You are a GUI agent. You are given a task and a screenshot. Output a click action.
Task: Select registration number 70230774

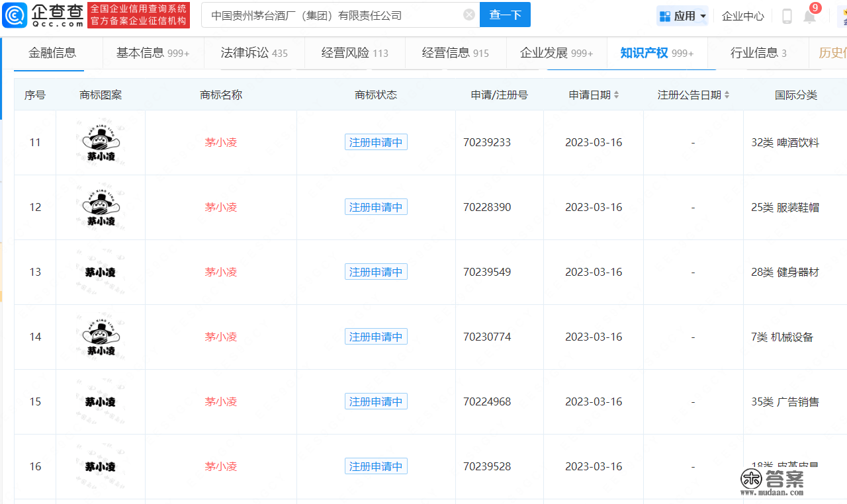487,337
